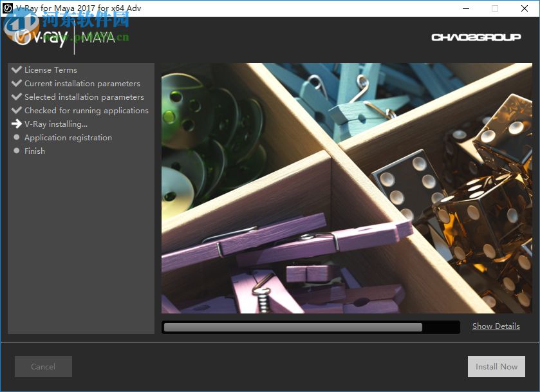540x392 pixels.
Task: Click the bullet beside Finish step
Action: pos(15,151)
